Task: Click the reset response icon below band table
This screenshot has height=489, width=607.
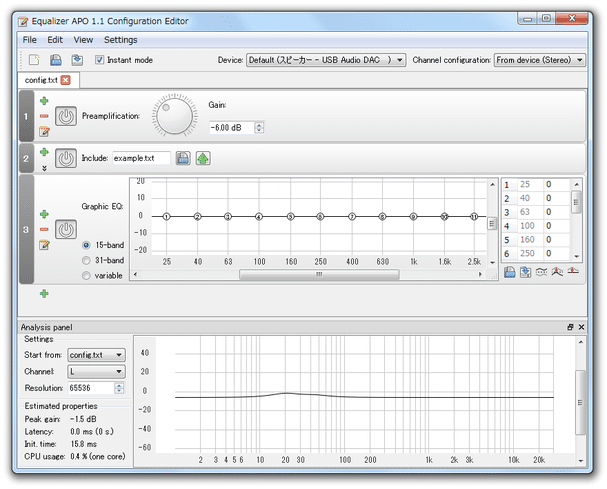Action: (x=573, y=271)
